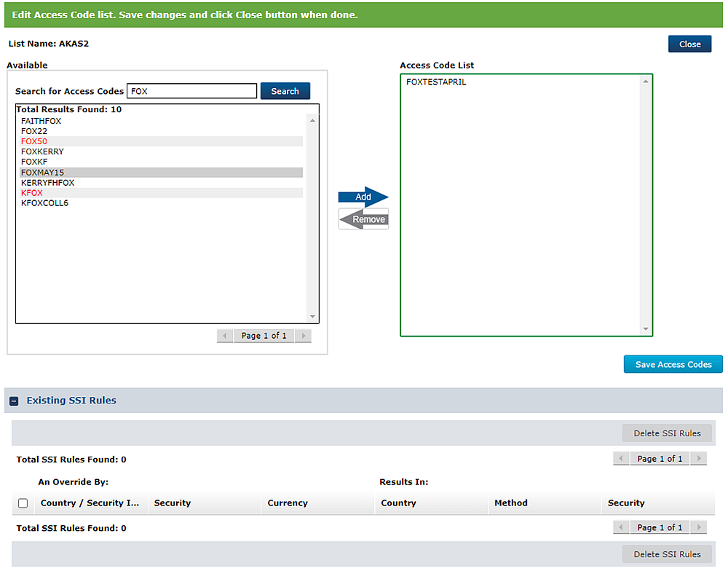
Task: Focus the Search for Access Codes field
Action: click(x=191, y=91)
